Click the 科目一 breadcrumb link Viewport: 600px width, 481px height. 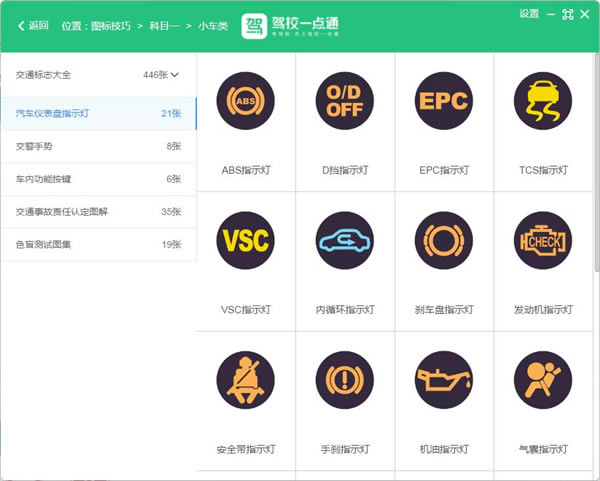click(167, 26)
